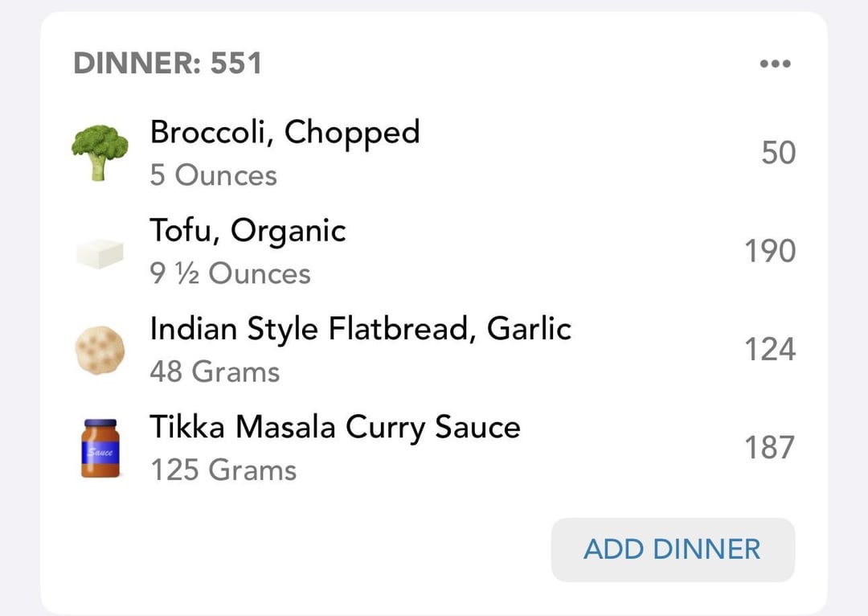Image resolution: width=868 pixels, height=616 pixels.
Task: Tap the tofu block icon
Action: coord(100,253)
